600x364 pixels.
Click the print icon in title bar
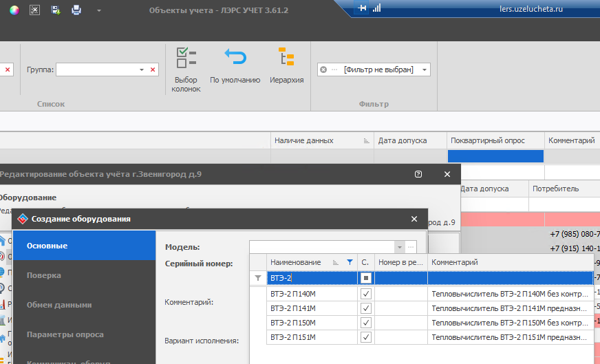[76, 10]
